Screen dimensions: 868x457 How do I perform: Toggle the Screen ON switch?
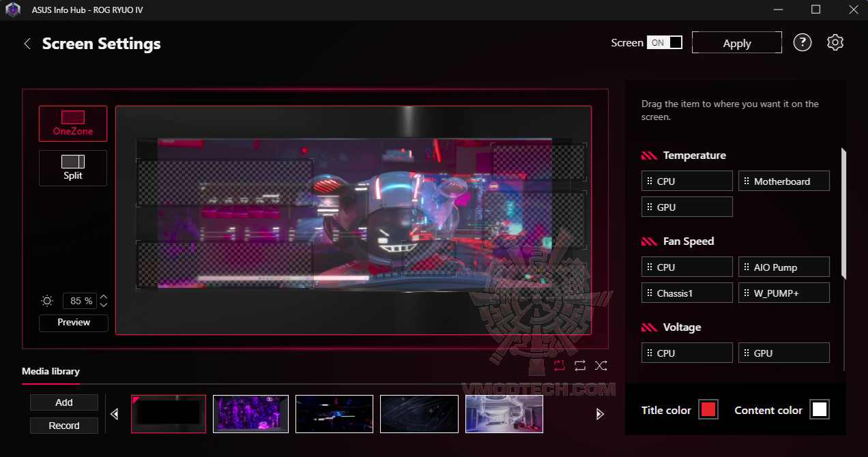pyautogui.click(x=665, y=42)
